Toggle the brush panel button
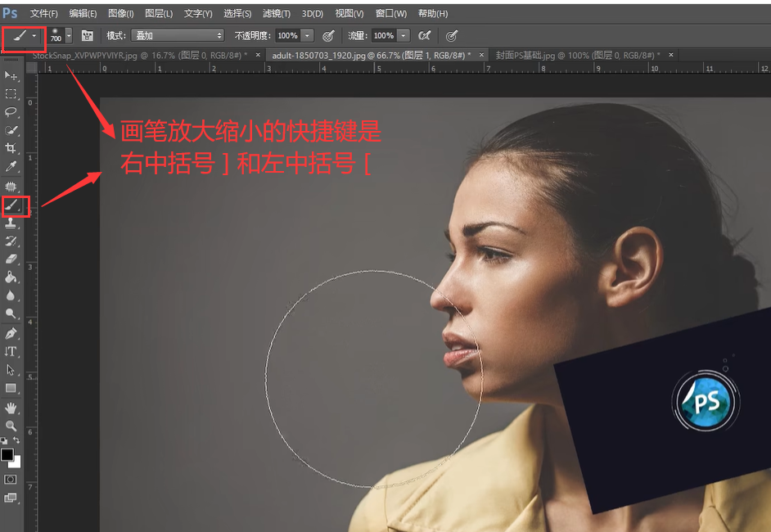This screenshot has width=771, height=532. tap(88, 36)
